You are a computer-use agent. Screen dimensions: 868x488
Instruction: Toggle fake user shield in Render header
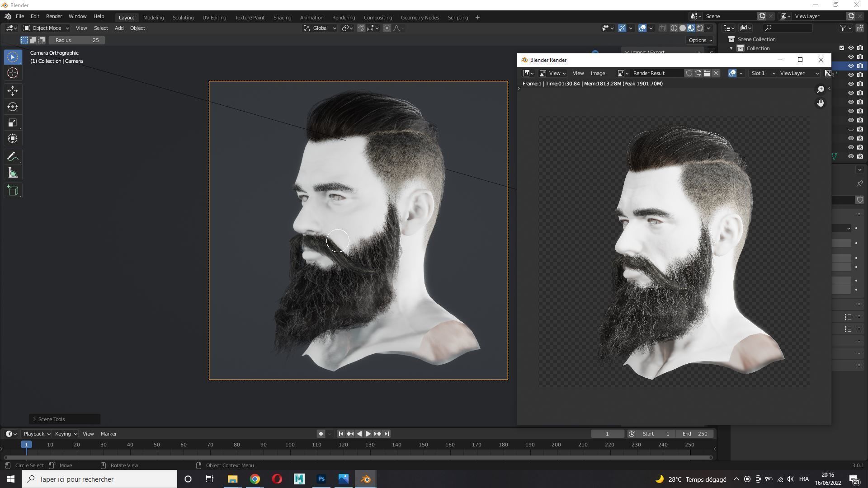tap(689, 73)
